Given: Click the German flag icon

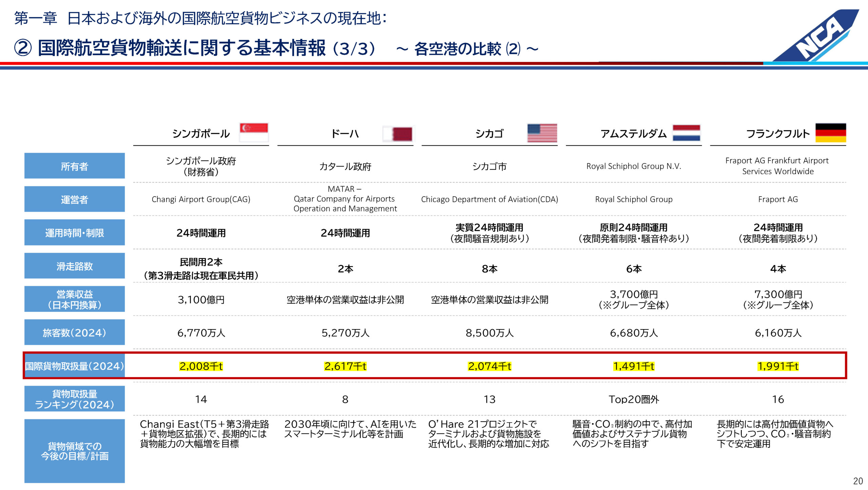Looking at the screenshot, I should 830,133.
